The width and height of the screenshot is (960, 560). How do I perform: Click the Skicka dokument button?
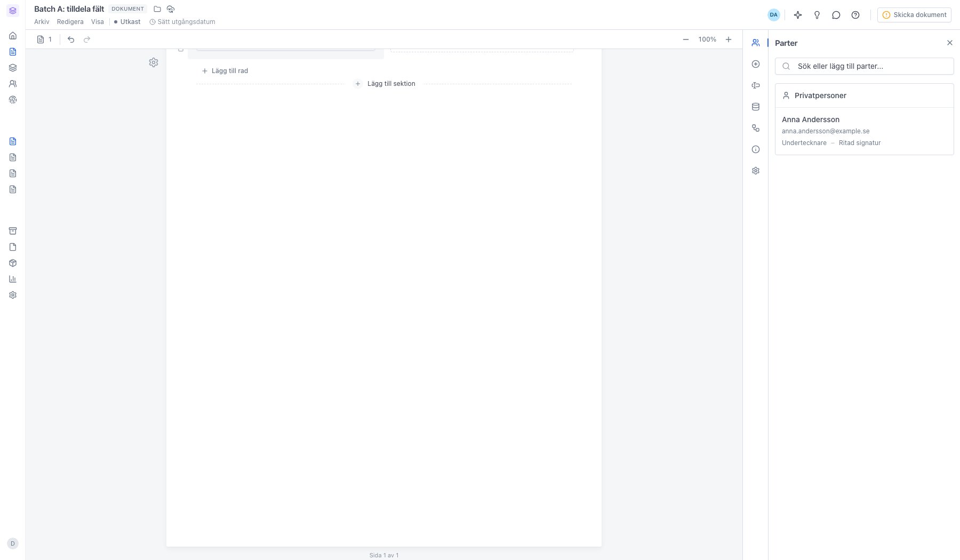[x=914, y=15]
